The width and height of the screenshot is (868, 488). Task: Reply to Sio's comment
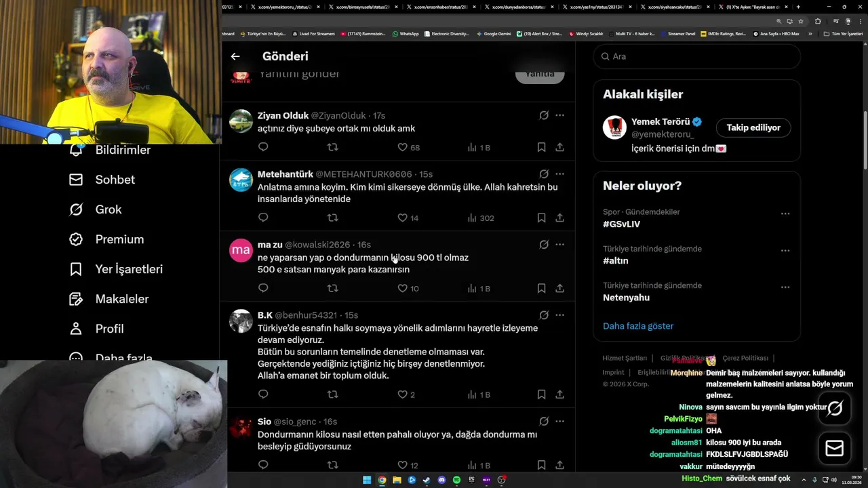point(263,465)
